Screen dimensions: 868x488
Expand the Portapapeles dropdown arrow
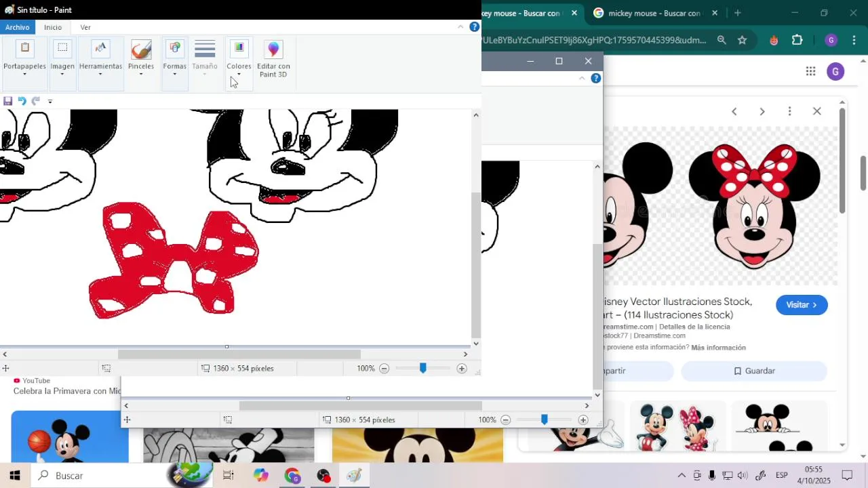(24, 74)
